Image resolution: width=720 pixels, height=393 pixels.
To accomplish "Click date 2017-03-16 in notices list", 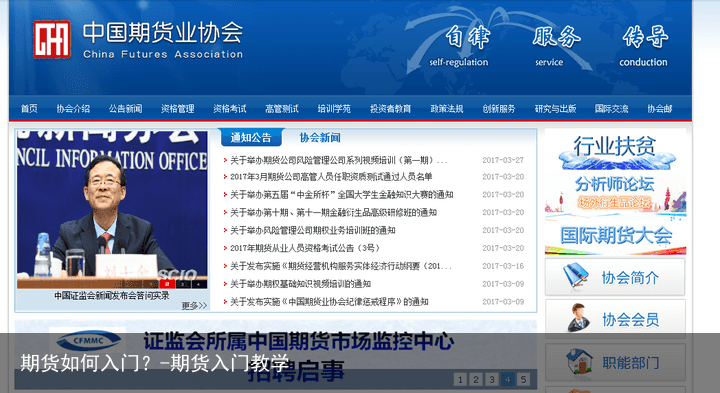I will coord(503,266).
